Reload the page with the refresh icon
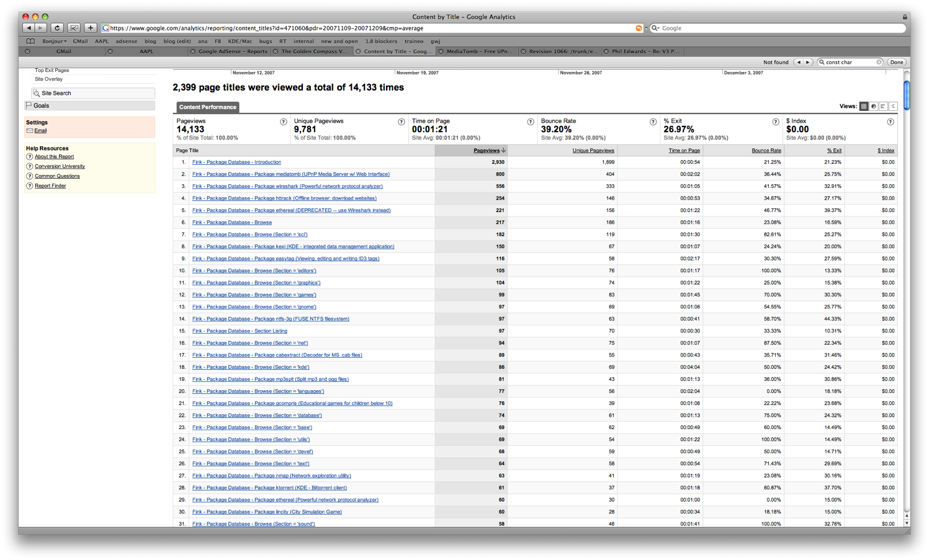This screenshot has height=560, width=929. [x=56, y=28]
